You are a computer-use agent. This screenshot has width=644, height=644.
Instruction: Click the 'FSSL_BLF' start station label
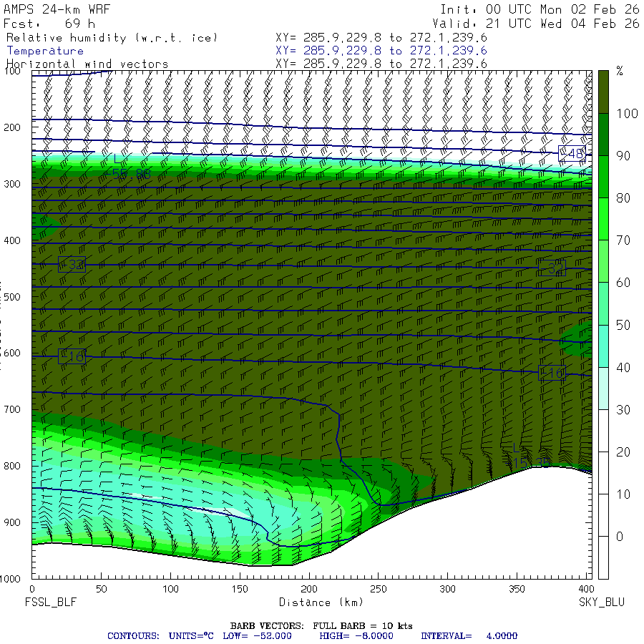51,602
